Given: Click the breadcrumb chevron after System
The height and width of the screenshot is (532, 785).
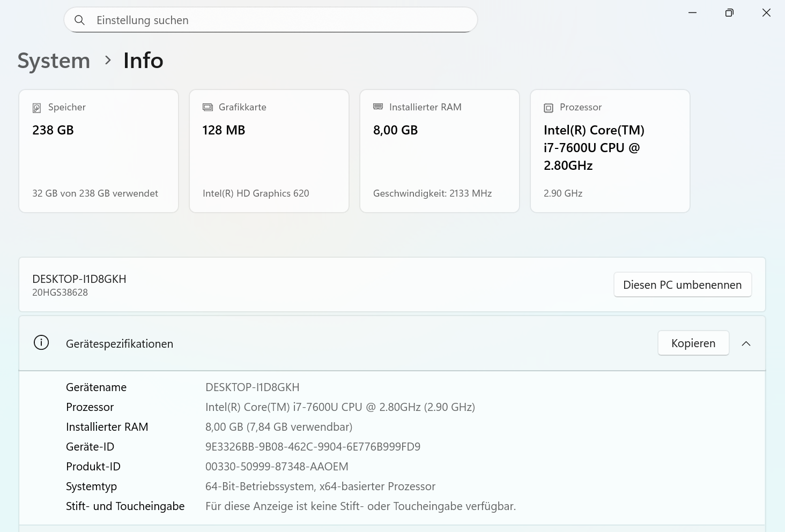Looking at the screenshot, I should pyautogui.click(x=108, y=60).
